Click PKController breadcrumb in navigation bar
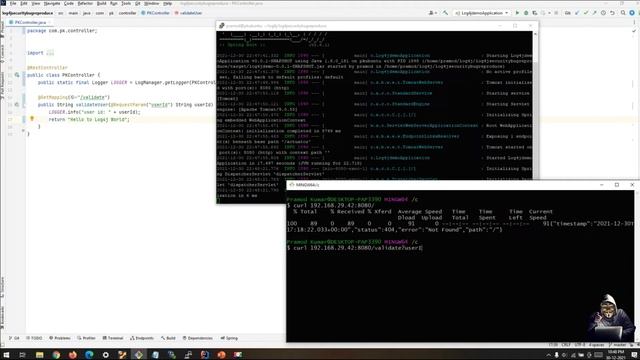 (156, 13)
